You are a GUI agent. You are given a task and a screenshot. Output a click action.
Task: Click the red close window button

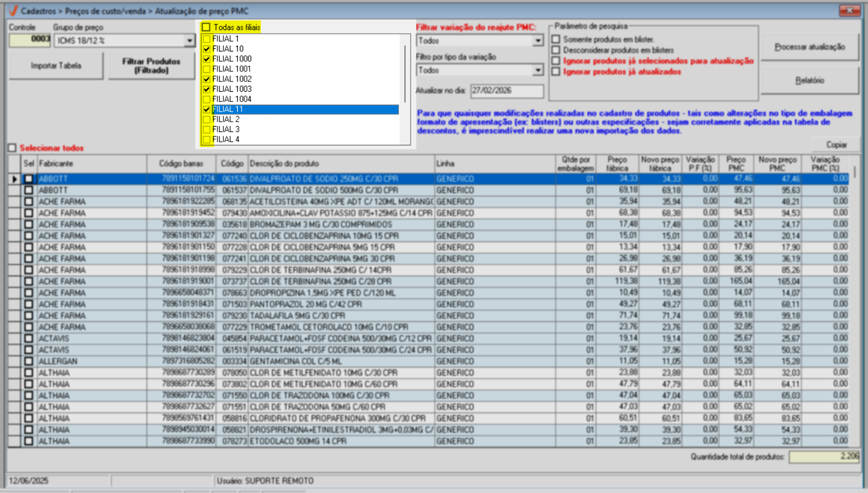(x=849, y=10)
